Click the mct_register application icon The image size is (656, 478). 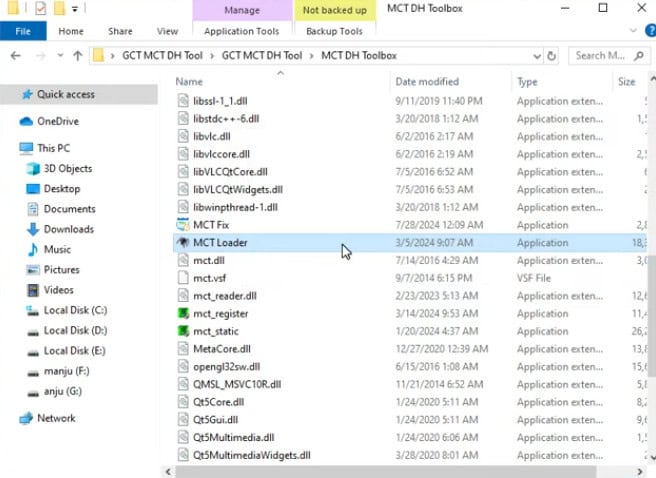pos(183,314)
